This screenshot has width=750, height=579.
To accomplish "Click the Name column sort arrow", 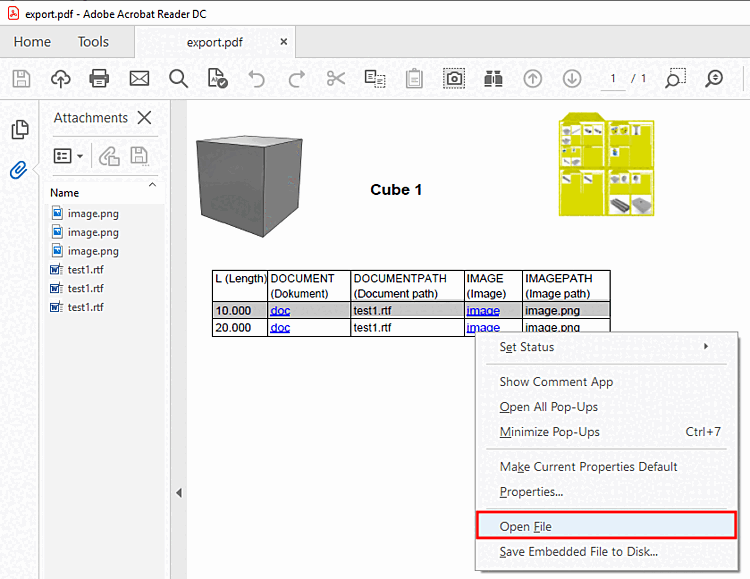I will [152, 184].
